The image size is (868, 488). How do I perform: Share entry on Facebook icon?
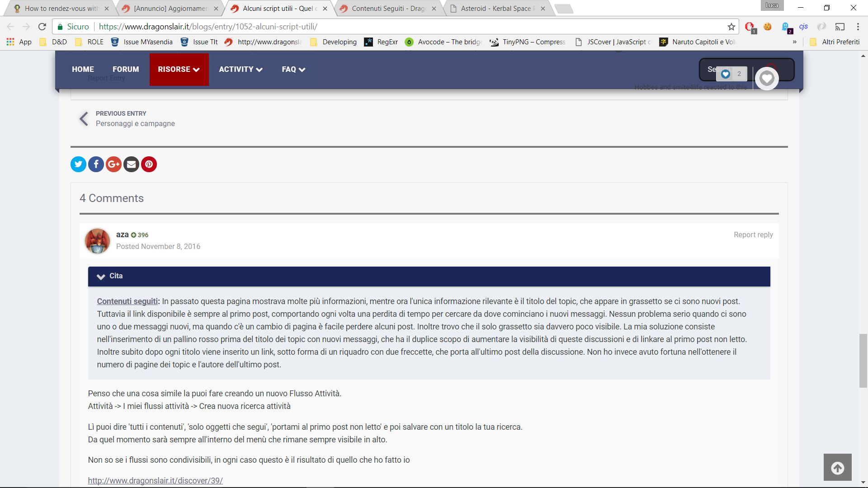click(96, 164)
